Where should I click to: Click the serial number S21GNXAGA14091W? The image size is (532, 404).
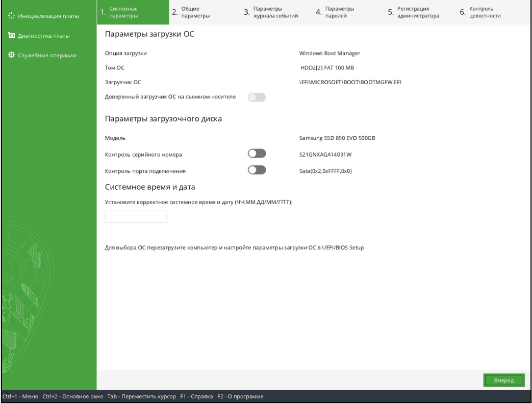(x=326, y=154)
